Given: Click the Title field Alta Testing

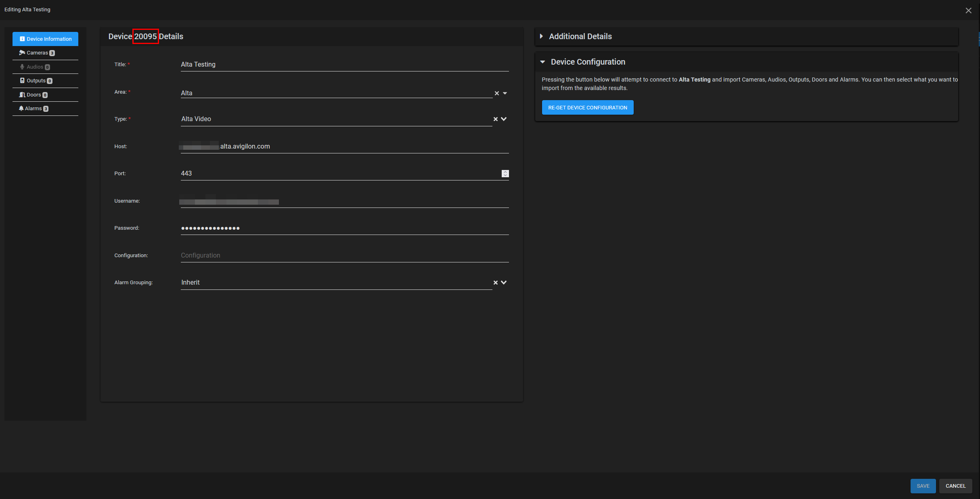Looking at the screenshot, I should click(x=345, y=65).
